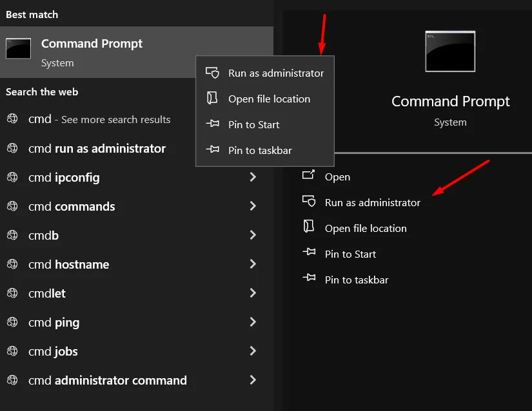Choose Pin to taskbar in the context menu

tap(265, 151)
